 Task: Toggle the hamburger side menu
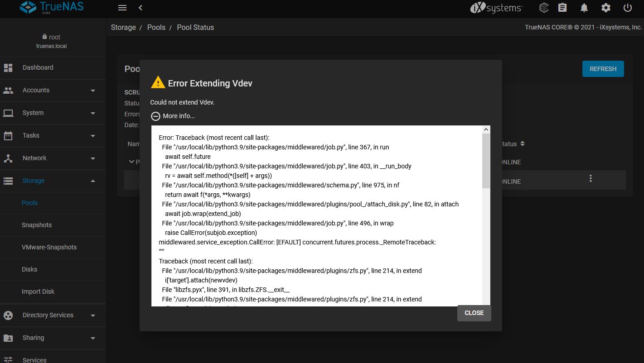click(x=122, y=8)
